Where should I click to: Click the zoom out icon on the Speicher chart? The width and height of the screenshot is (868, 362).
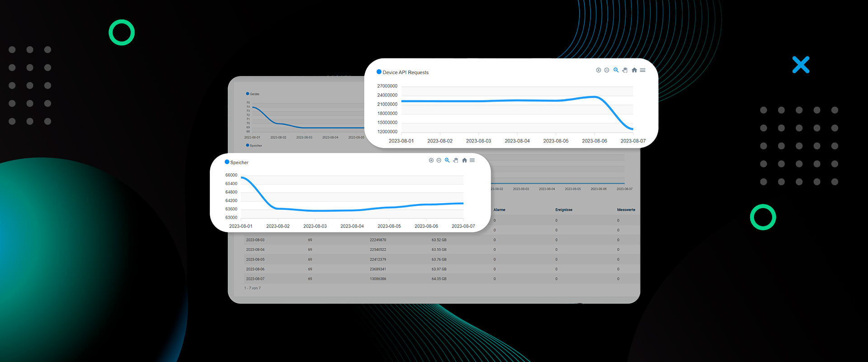(439, 160)
